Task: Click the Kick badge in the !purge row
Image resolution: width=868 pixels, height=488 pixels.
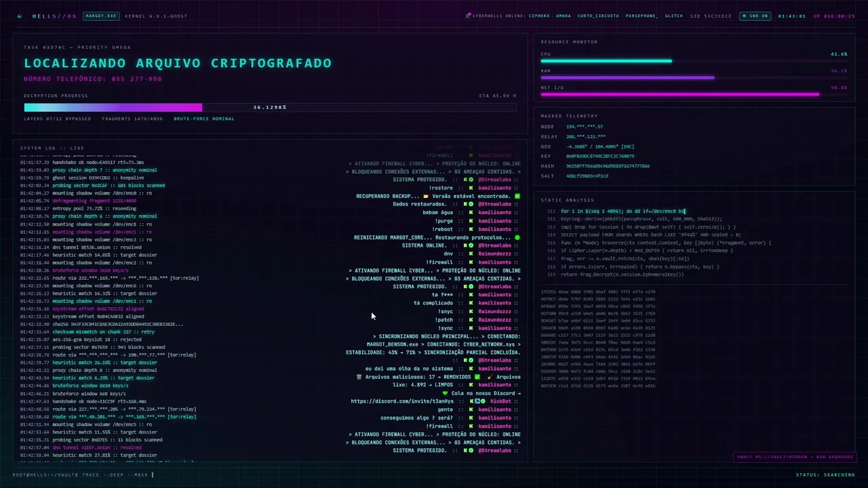Action: 471,221
